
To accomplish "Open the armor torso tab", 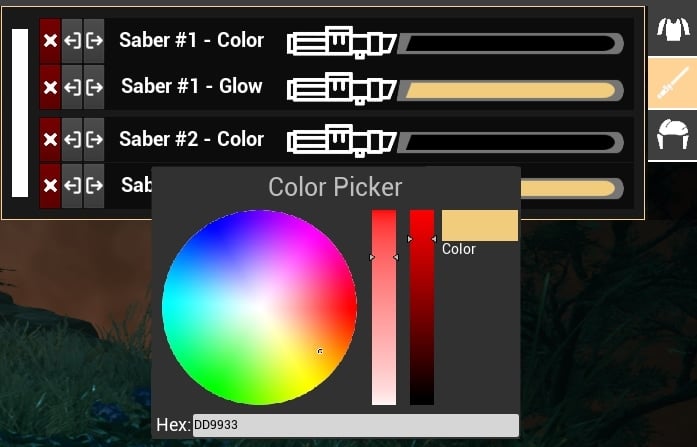I will coord(673,29).
